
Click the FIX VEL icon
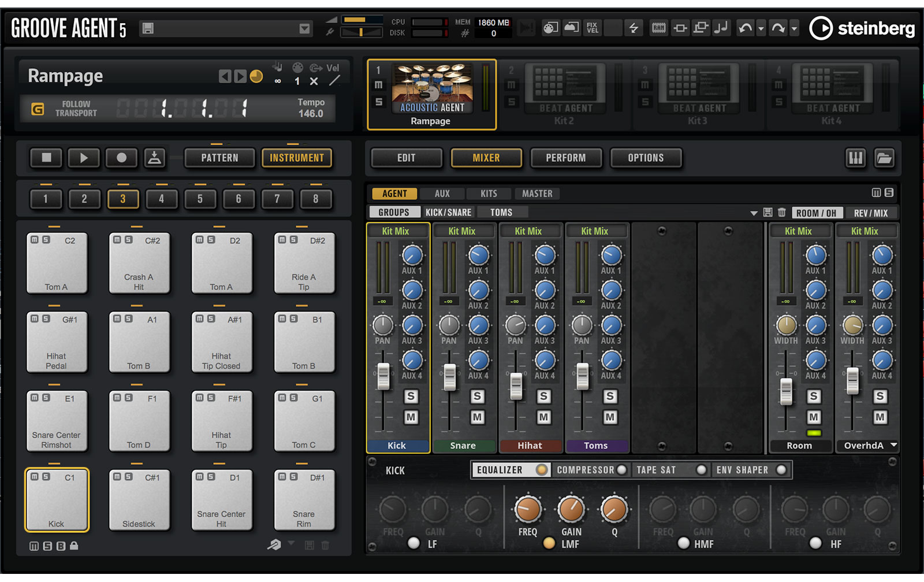(593, 28)
